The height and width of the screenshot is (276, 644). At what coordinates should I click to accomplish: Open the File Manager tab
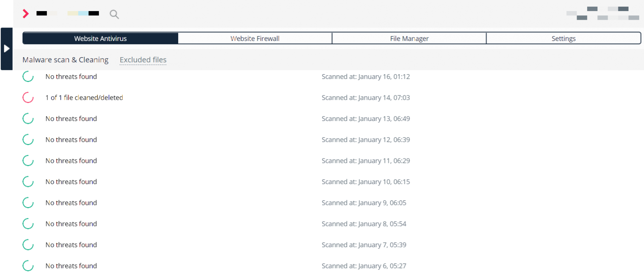(409, 38)
